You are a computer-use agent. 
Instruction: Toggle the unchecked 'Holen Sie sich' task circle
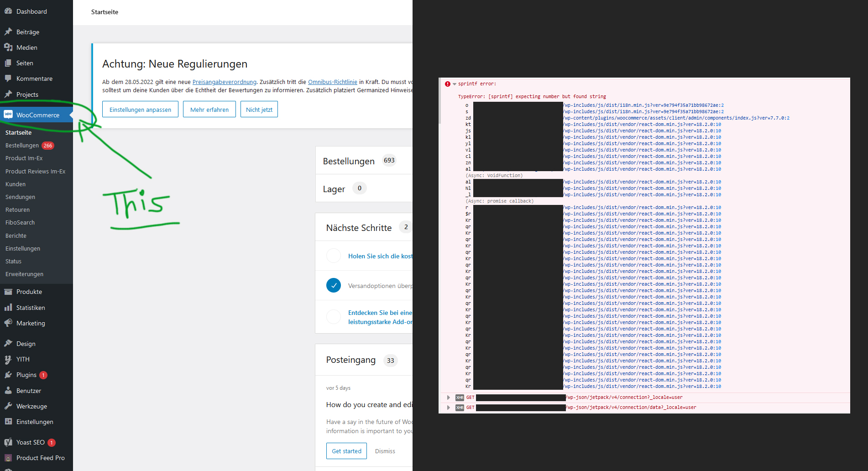(x=334, y=256)
